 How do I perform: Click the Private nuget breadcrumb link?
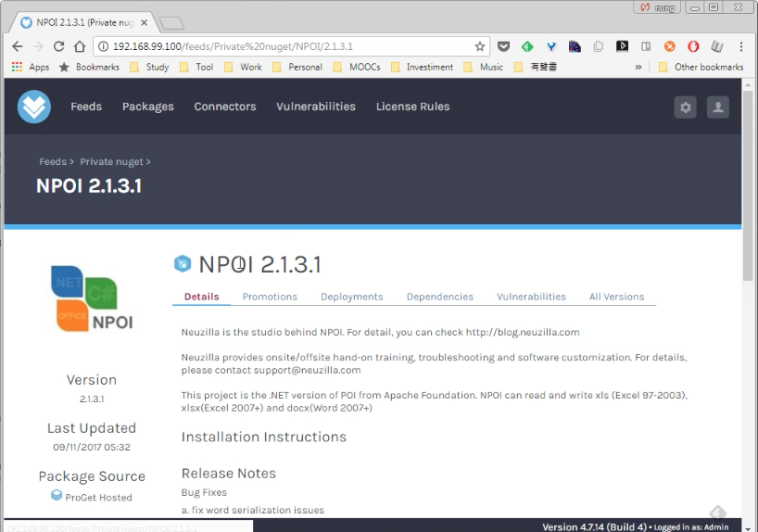(x=112, y=161)
